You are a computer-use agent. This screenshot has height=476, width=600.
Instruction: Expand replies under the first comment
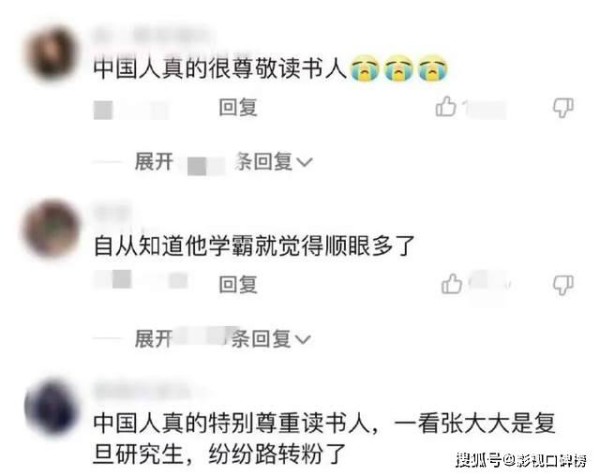point(223,162)
